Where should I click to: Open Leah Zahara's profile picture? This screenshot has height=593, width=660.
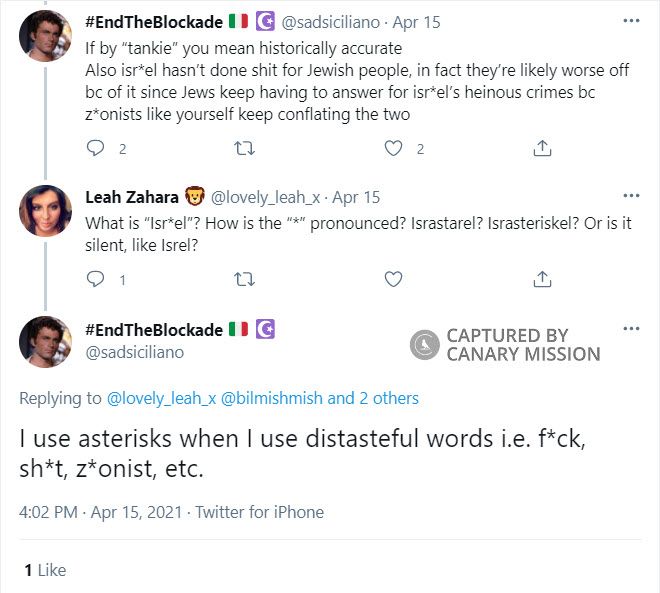[46, 212]
